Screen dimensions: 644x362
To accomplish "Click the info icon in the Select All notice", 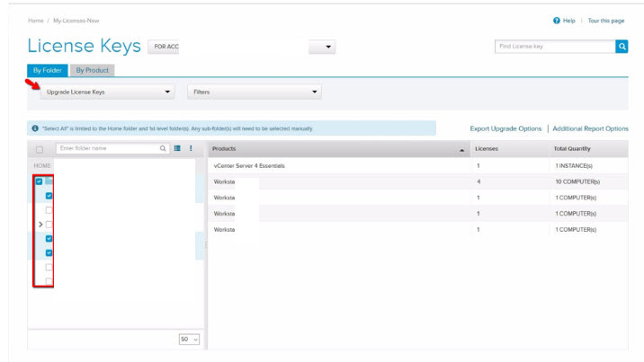I will 35,128.
